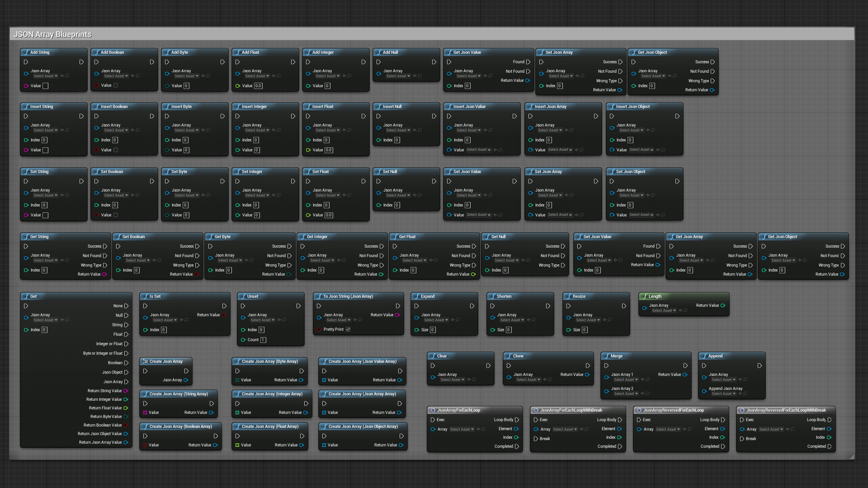Click the browse magnifier icon on Add Float
868x488 pixels.
pos(279,76)
